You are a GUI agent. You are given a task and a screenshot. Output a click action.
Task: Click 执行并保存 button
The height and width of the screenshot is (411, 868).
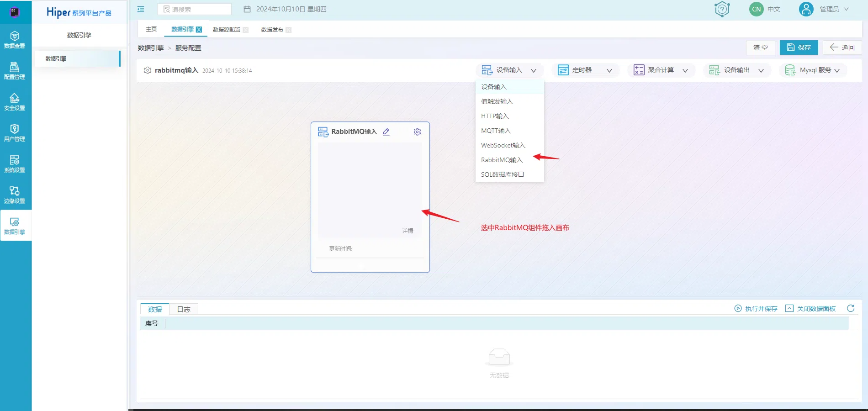click(x=756, y=309)
